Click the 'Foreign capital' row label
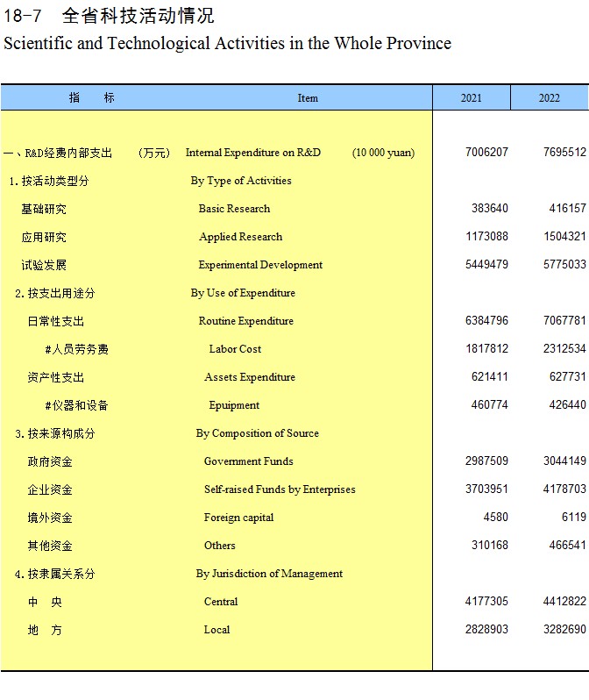 coord(238,518)
